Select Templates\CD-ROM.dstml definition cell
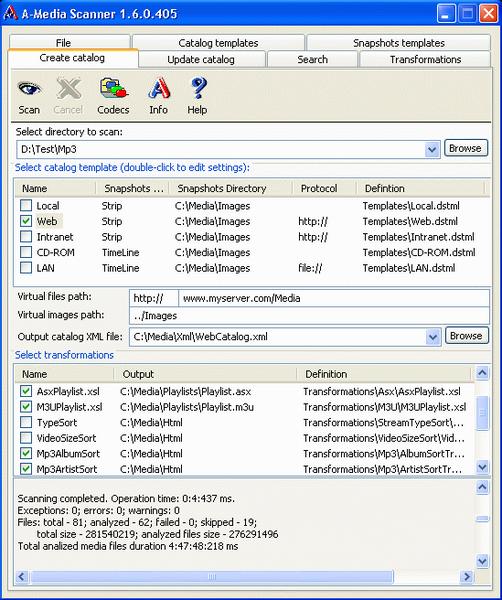502x600 pixels. click(419, 252)
